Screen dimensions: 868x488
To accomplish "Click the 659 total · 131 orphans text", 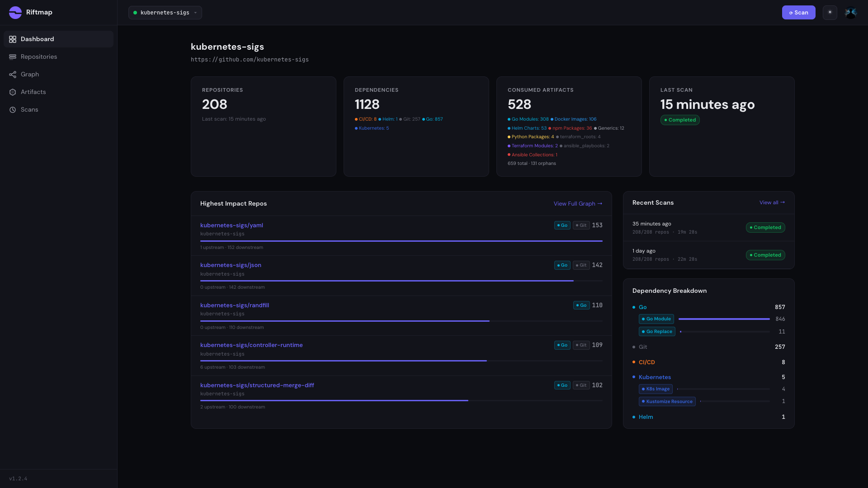I will [x=532, y=164].
